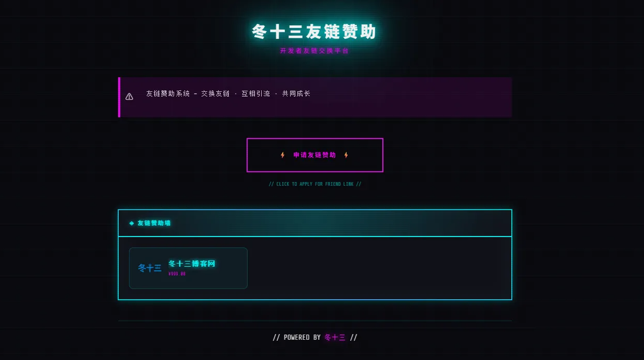Click the warning triangle icon in the notice
Image resolution: width=644 pixels, height=360 pixels.
[130, 96]
